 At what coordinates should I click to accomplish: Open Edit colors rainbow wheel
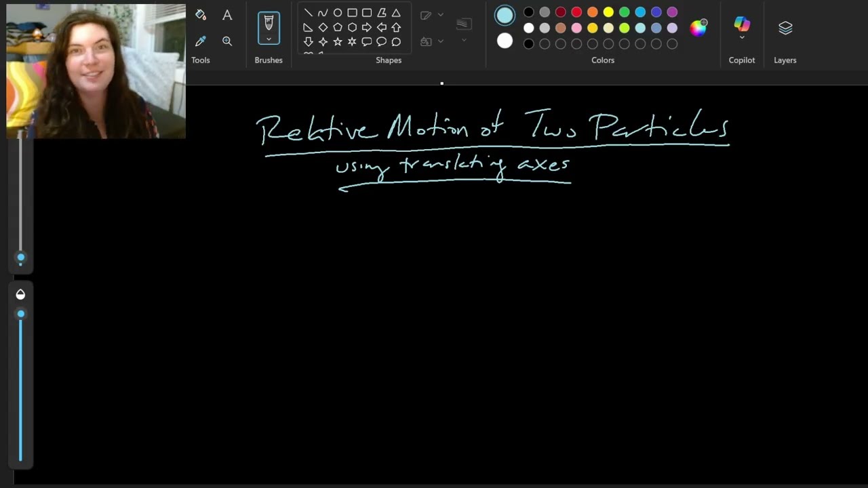(x=698, y=28)
